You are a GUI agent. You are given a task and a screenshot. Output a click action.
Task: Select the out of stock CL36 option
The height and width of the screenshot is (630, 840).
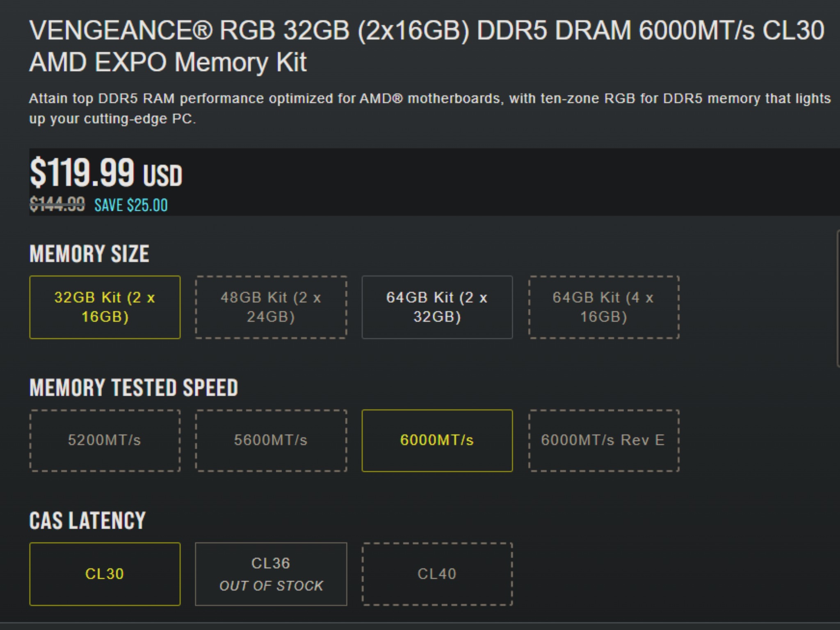click(272, 574)
